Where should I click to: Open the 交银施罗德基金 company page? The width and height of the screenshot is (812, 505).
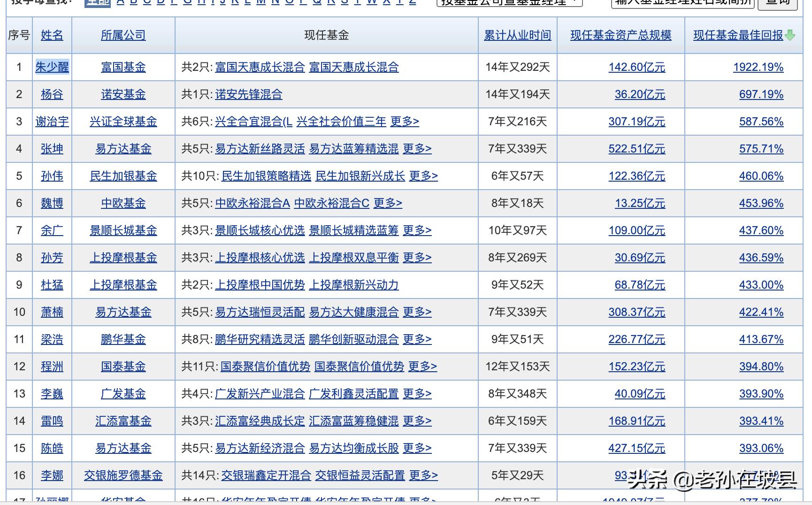click(x=123, y=475)
